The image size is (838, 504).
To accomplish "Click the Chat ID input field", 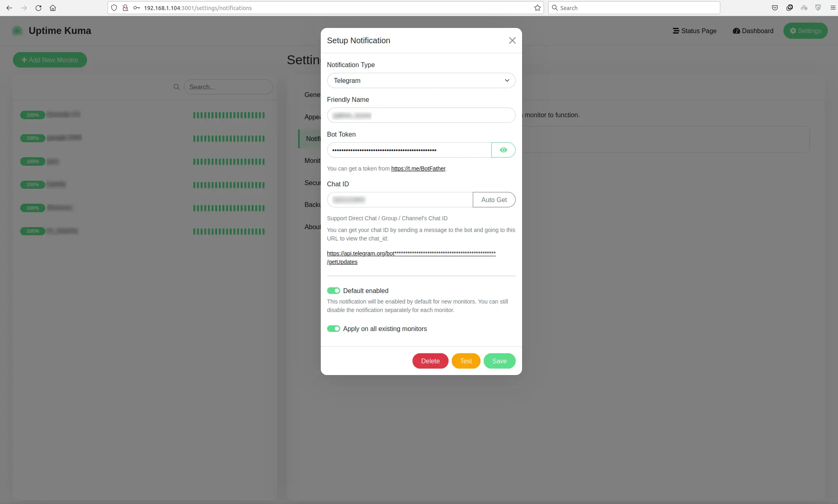I will [400, 200].
